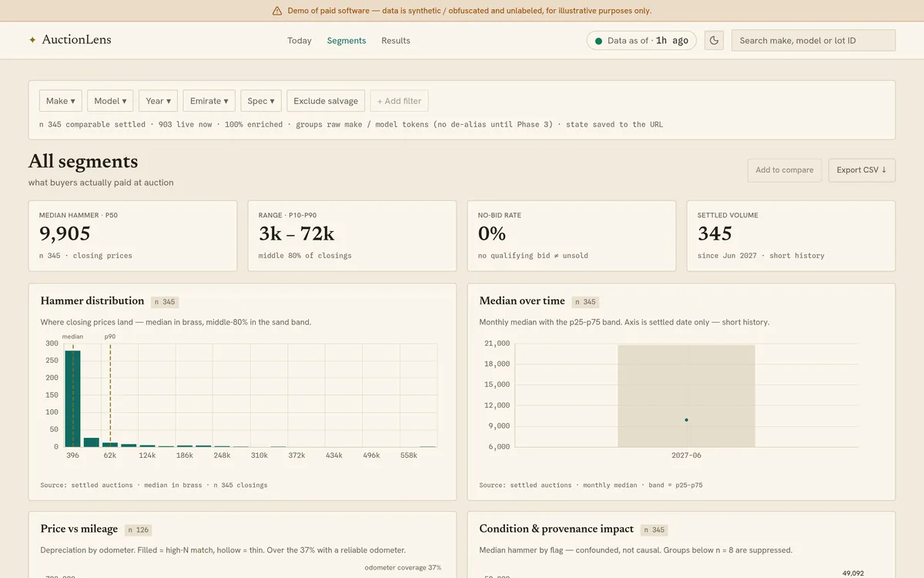Click the n 345 badge beside Median over time
The image size is (924, 578).
pos(585,302)
